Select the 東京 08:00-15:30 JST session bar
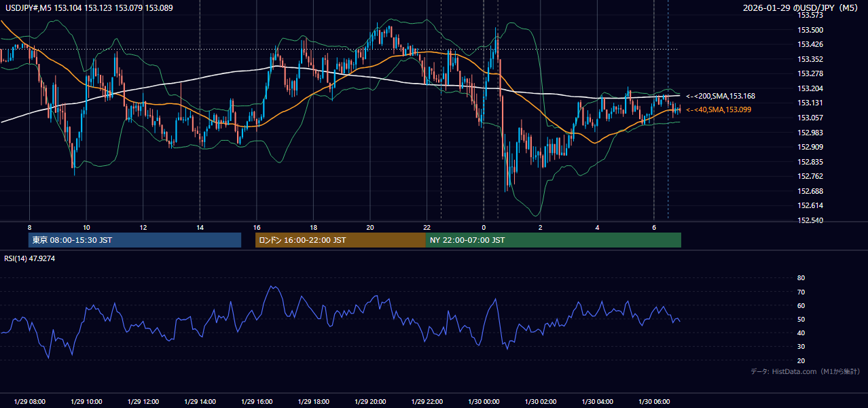The height and width of the screenshot is (408, 868). [135, 240]
